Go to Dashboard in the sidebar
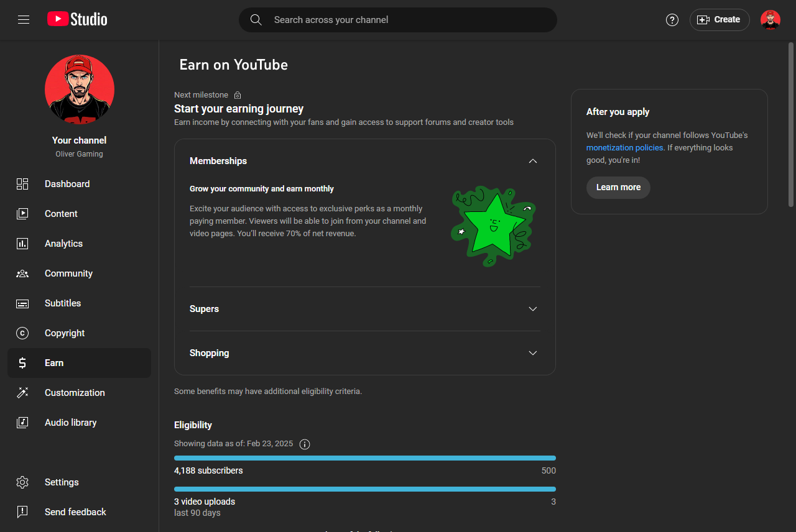The height and width of the screenshot is (532, 796). tap(79, 184)
